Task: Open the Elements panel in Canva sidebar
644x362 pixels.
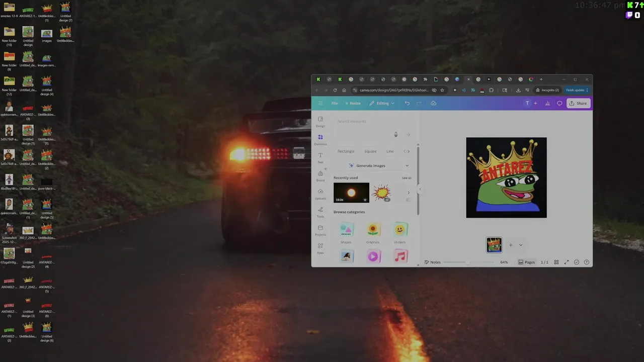Action: click(320, 139)
